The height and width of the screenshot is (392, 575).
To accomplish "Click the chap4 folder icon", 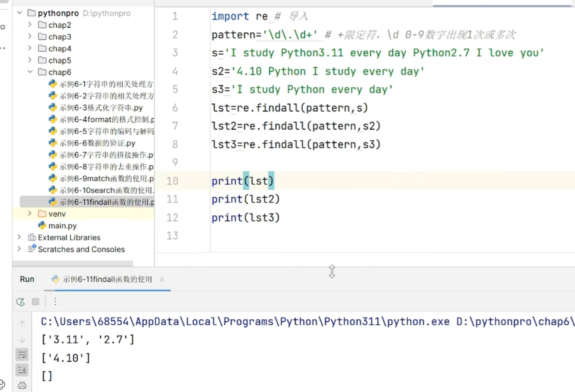I will 42,48.
